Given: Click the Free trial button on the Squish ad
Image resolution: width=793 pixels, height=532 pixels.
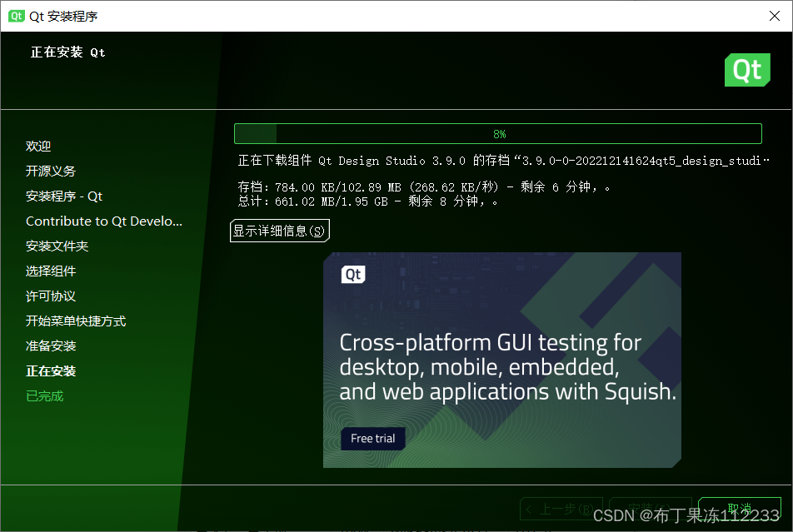Looking at the screenshot, I should point(372,438).
